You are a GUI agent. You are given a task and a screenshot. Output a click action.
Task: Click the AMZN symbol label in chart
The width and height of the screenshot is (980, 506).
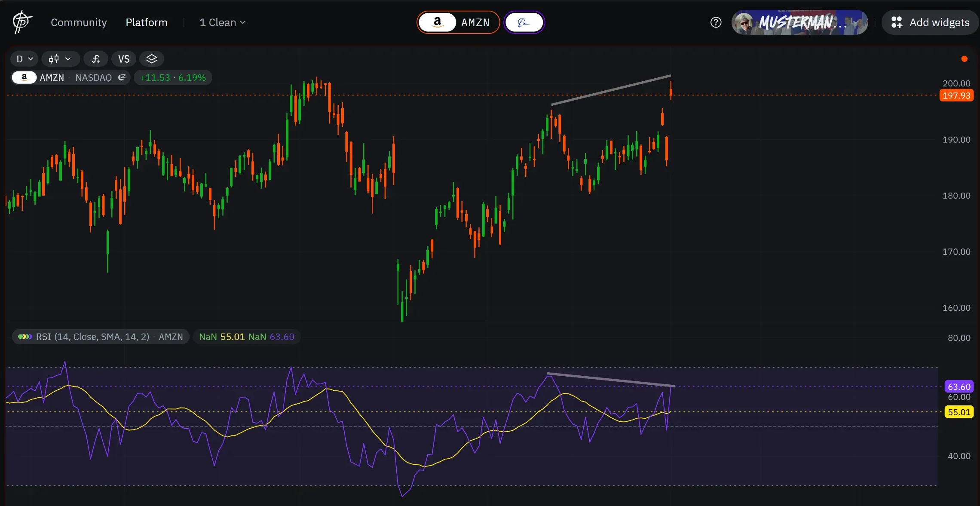(52, 78)
